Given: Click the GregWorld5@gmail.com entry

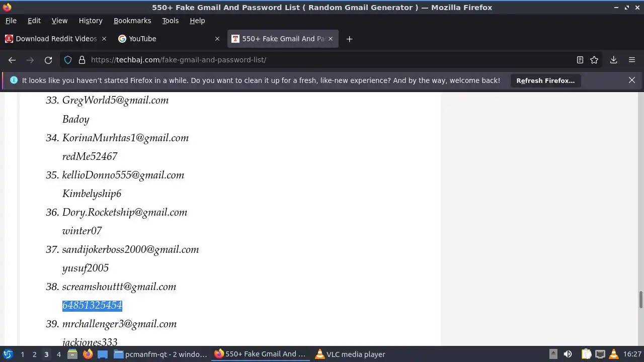Looking at the screenshot, I should [x=115, y=100].
